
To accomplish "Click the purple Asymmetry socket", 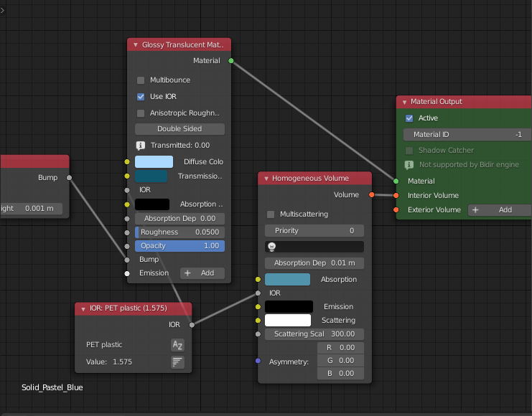I will (258, 361).
